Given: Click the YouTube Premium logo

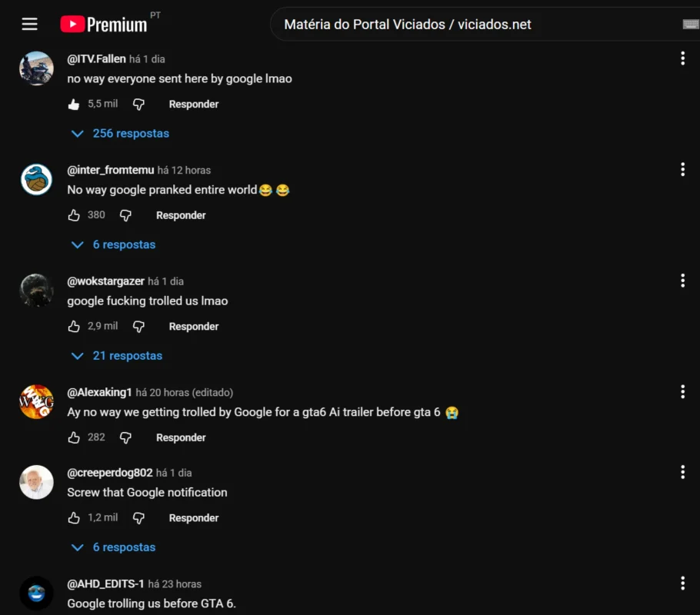Looking at the screenshot, I should point(104,24).
